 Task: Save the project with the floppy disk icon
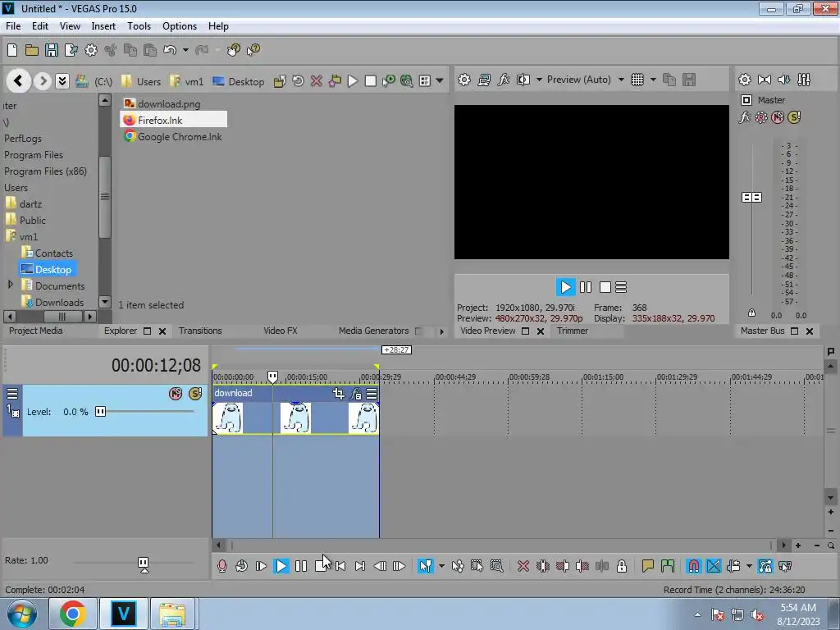click(x=52, y=50)
